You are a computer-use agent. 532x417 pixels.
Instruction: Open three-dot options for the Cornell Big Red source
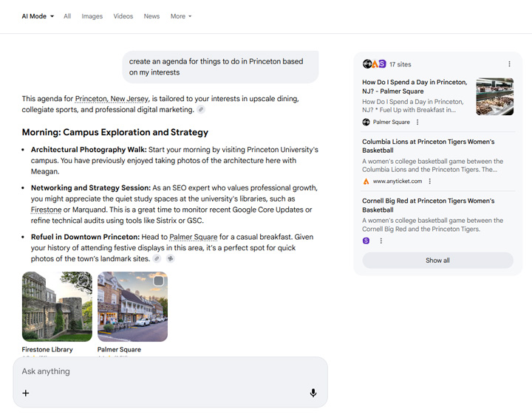point(381,241)
